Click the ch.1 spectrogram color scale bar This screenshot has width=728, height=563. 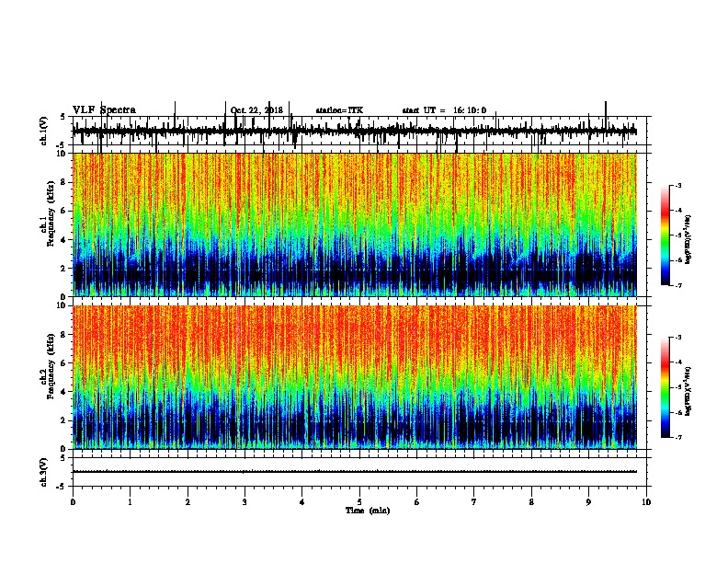[x=665, y=236]
